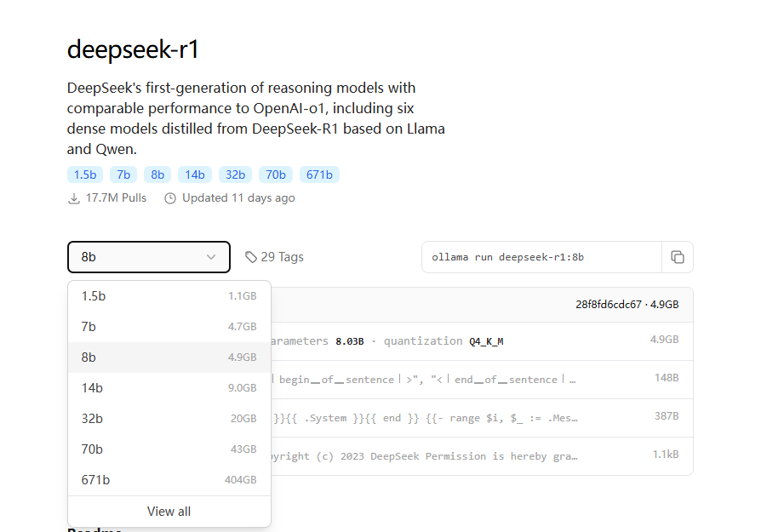The image size is (767, 532).
Task: Collapse the 8b model size dropdown
Action: point(148,257)
